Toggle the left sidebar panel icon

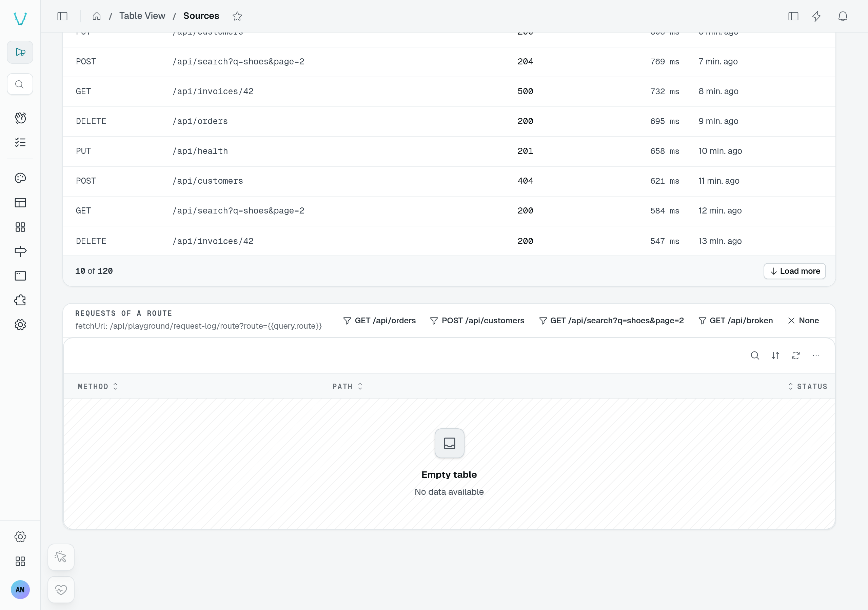(62, 16)
